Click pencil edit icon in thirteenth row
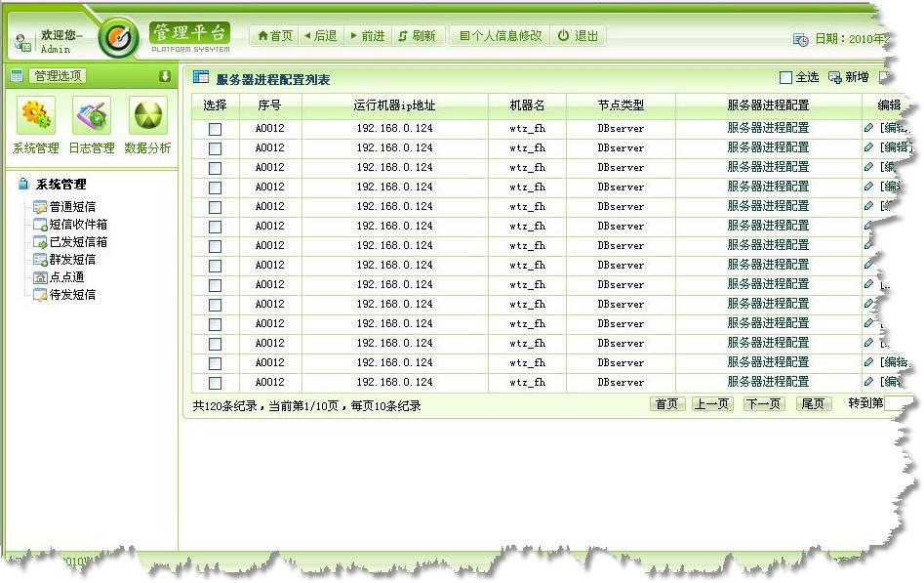 click(x=868, y=362)
